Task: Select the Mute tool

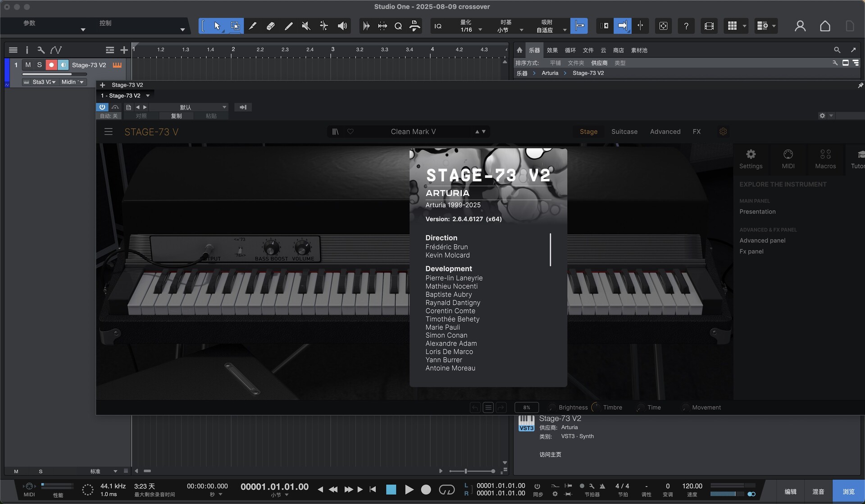Action: tap(306, 26)
